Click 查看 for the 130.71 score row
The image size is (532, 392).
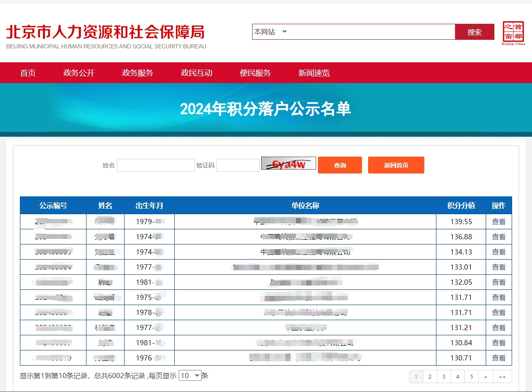(x=499, y=358)
